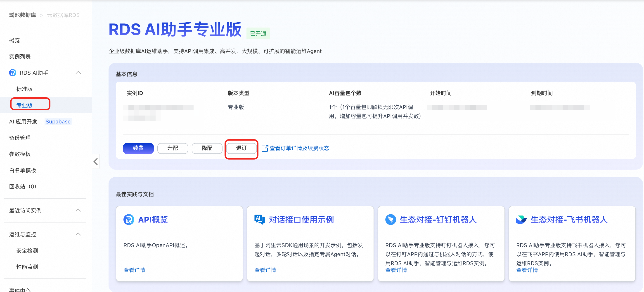Click the API概览 card icon
644x292 pixels.
(129, 220)
